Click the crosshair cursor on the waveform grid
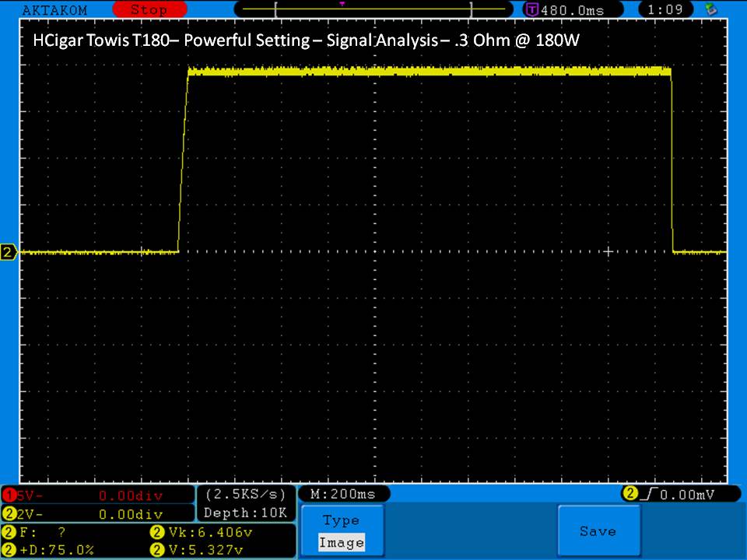This screenshot has width=747, height=560. click(608, 251)
